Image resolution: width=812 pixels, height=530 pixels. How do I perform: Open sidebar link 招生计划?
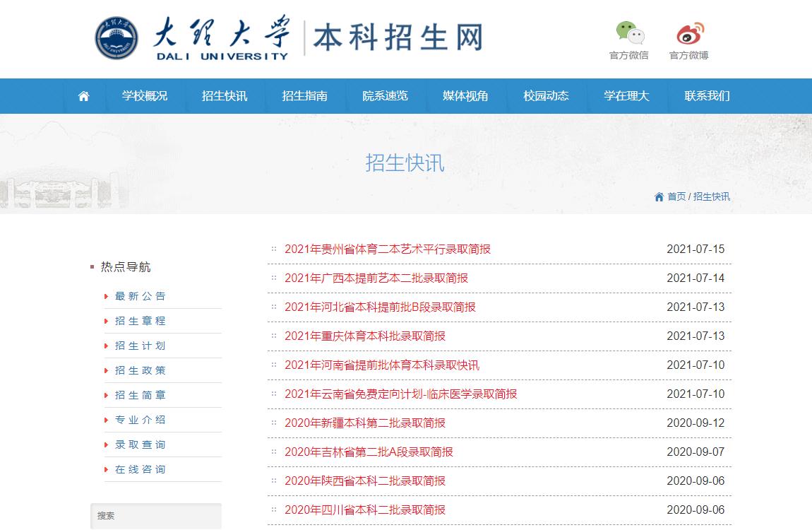click(141, 346)
